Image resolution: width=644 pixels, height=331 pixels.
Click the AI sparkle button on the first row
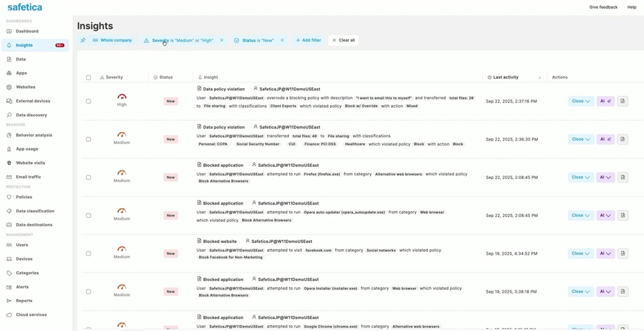pyautogui.click(x=605, y=101)
